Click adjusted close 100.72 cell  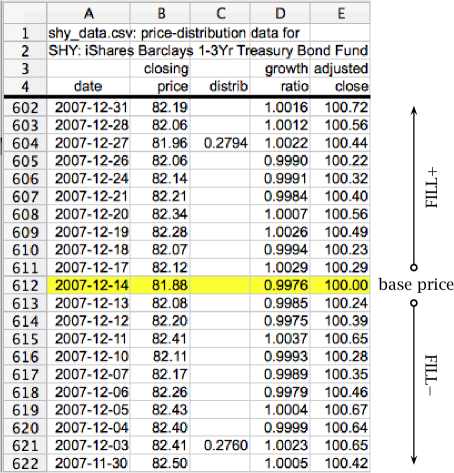pyautogui.click(x=340, y=107)
